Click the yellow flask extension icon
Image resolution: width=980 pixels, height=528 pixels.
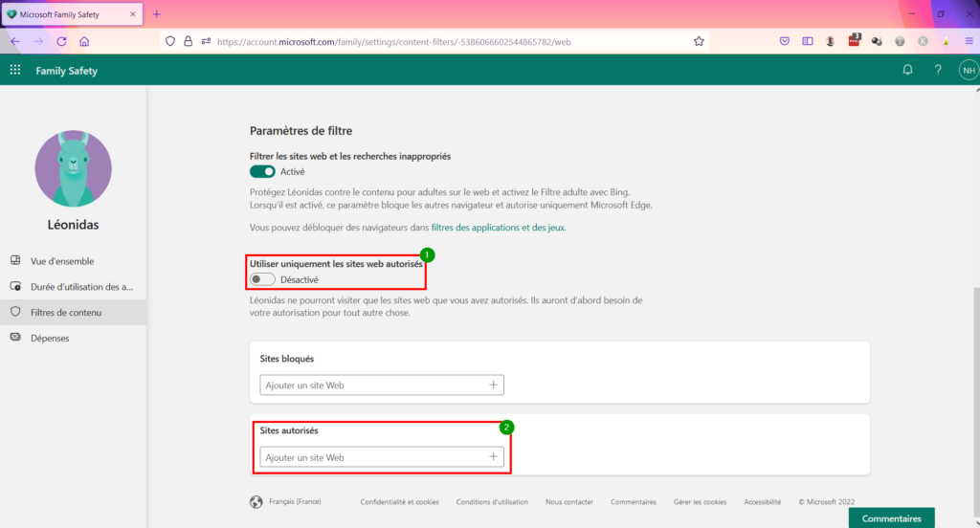point(947,41)
